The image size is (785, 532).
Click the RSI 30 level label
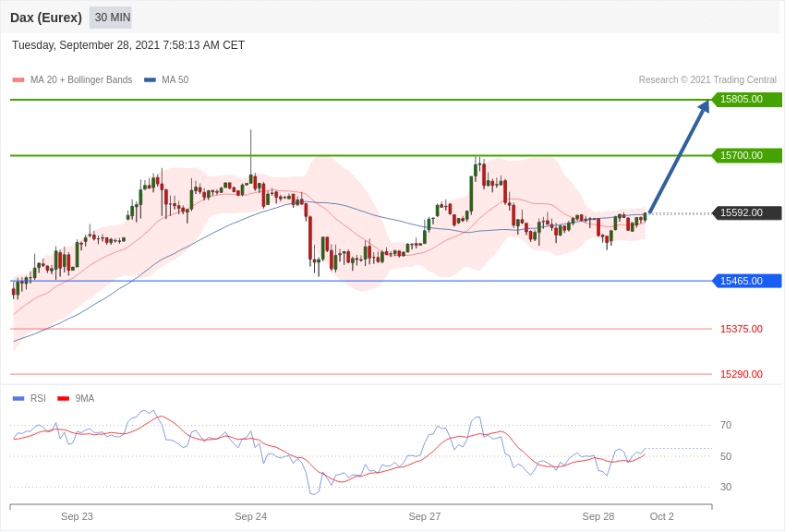tap(726, 487)
